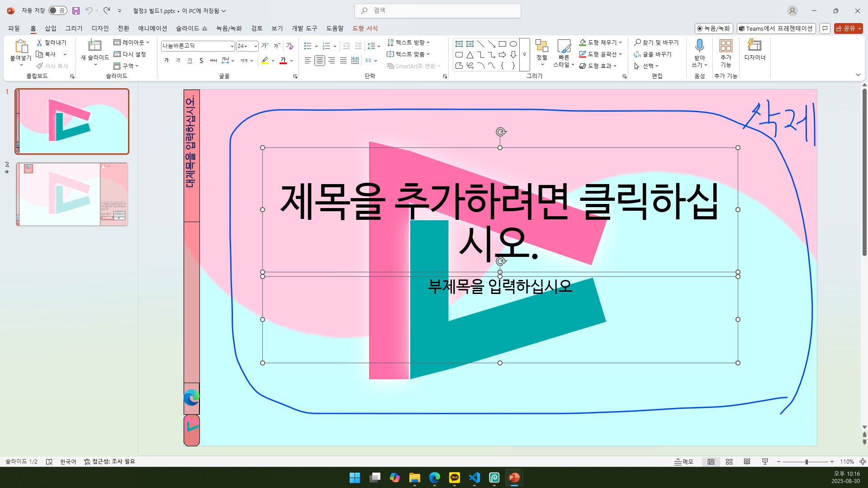Expand the bullets list dropdown arrow

[316, 46]
